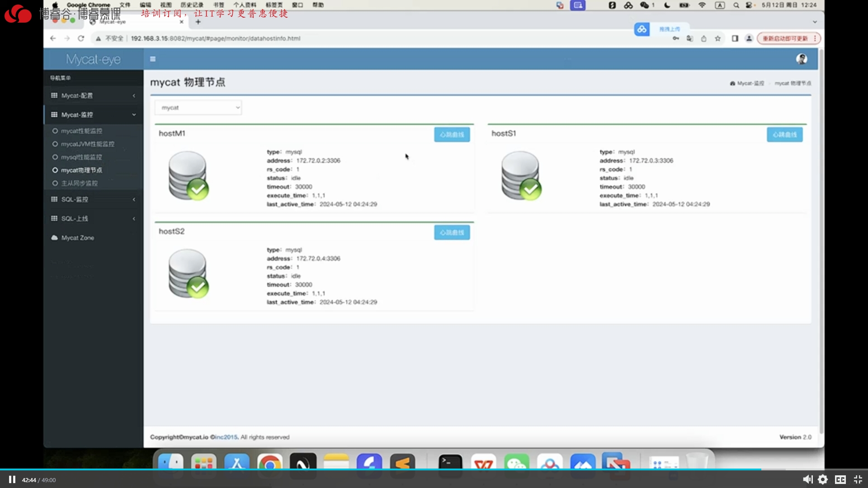The width and height of the screenshot is (868, 488).
Task: Click the share icon in address bar
Action: pyautogui.click(x=703, y=38)
